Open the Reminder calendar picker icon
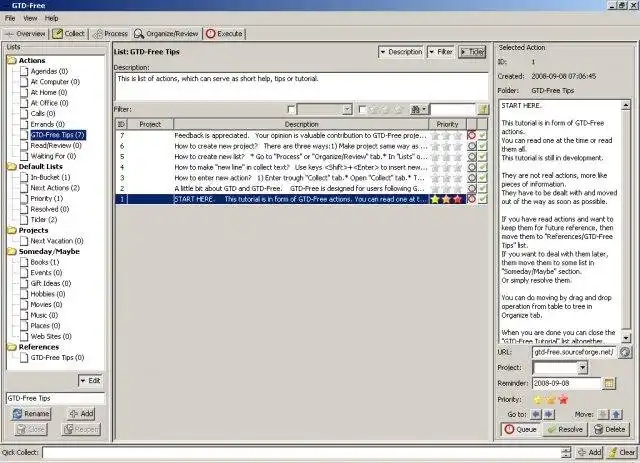Screen dimensions: 640x463 point(609,383)
